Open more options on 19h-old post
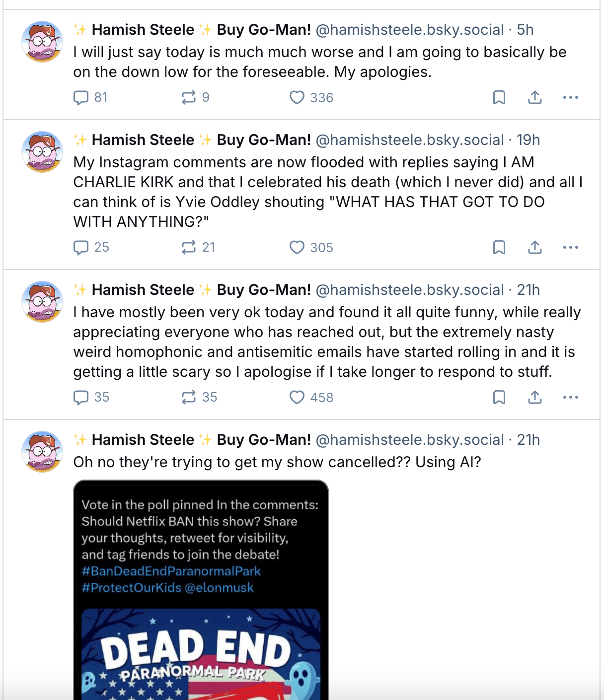The width and height of the screenshot is (604, 700). (x=570, y=247)
